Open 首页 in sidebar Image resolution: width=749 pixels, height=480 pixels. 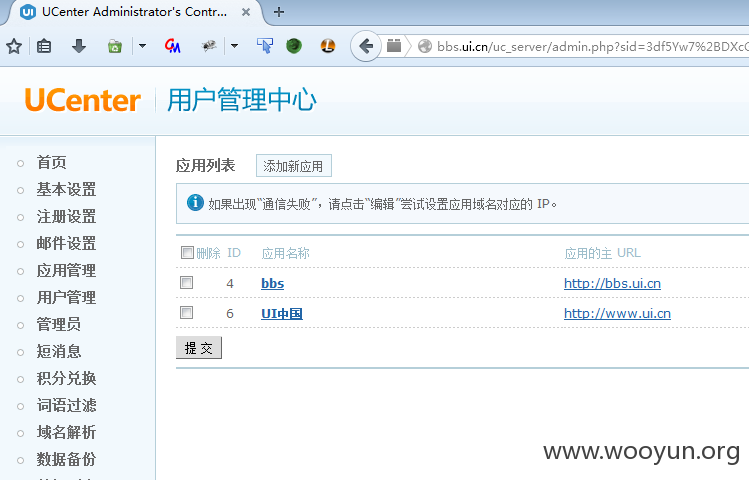click(52, 162)
